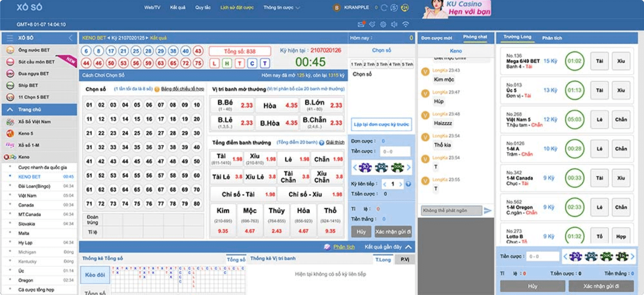
Task: Mute sound with the speaker icon
Action: 394,24
